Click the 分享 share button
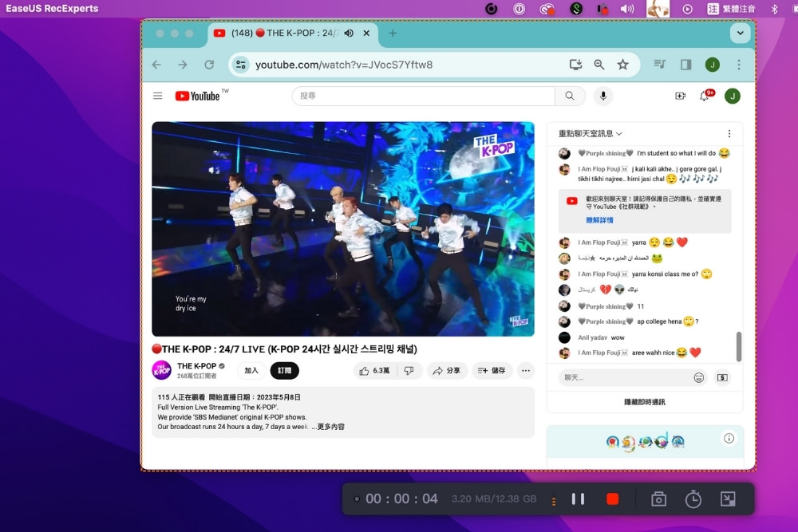The width and height of the screenshot is (798, 532). (x=446, y=371)
